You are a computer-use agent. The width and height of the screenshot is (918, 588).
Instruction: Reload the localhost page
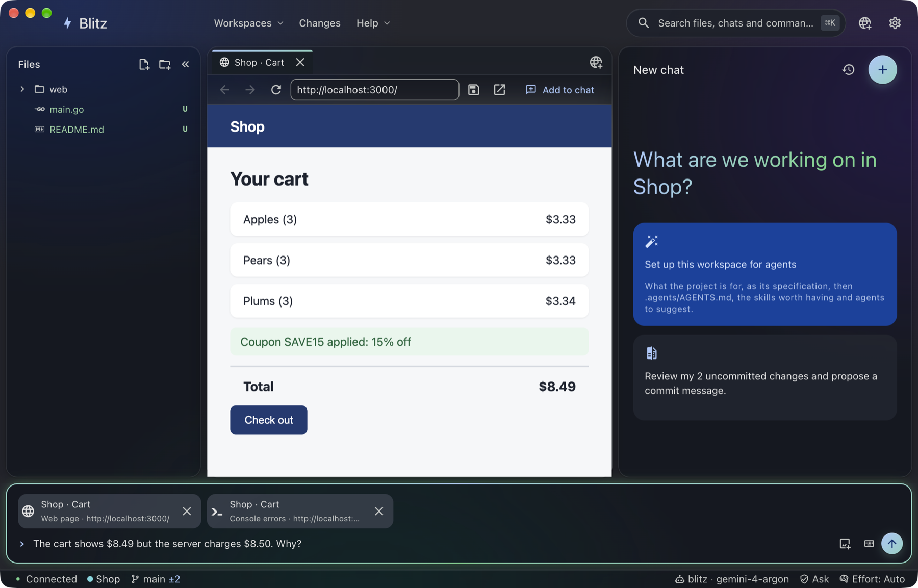click(x=276, y=90)
